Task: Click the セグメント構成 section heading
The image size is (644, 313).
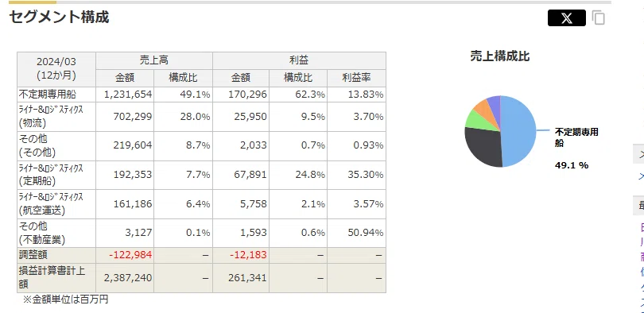Action: point(59,17)
